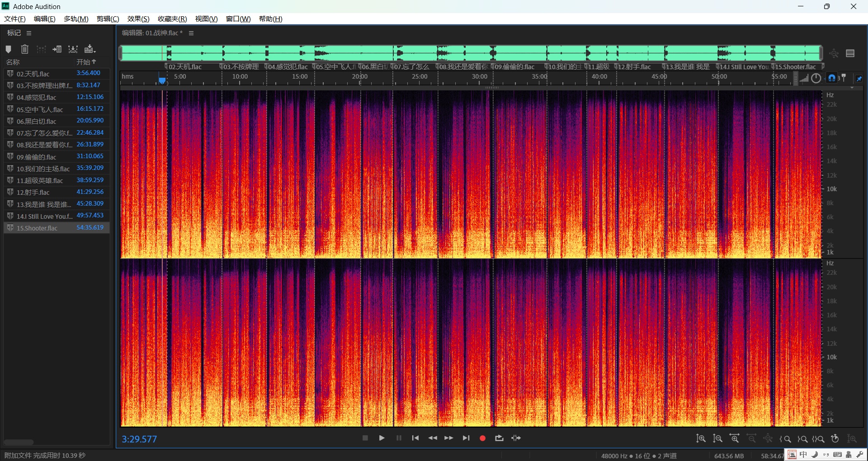Delete the selected marker with trash icon
This screenshot has width=868, height=461.
pos(25,49)
